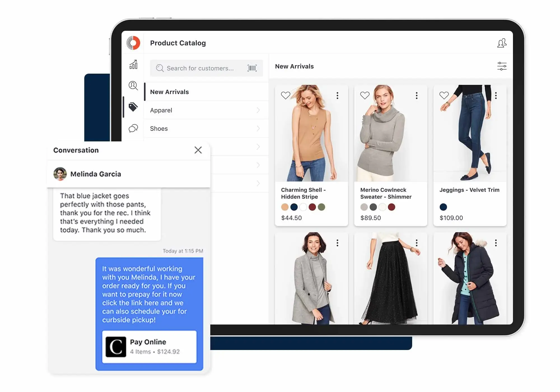The height and width of the screenshot is (392, 560).
Task: Open the Charming Shell product photo
Action: pos(311,133)
